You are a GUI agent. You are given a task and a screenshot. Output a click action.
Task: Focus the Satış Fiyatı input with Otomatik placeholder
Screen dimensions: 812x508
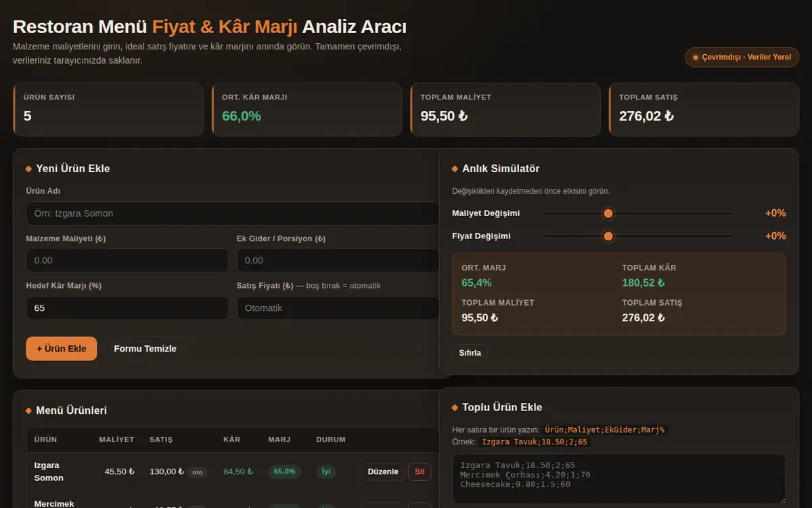[338, 308]
